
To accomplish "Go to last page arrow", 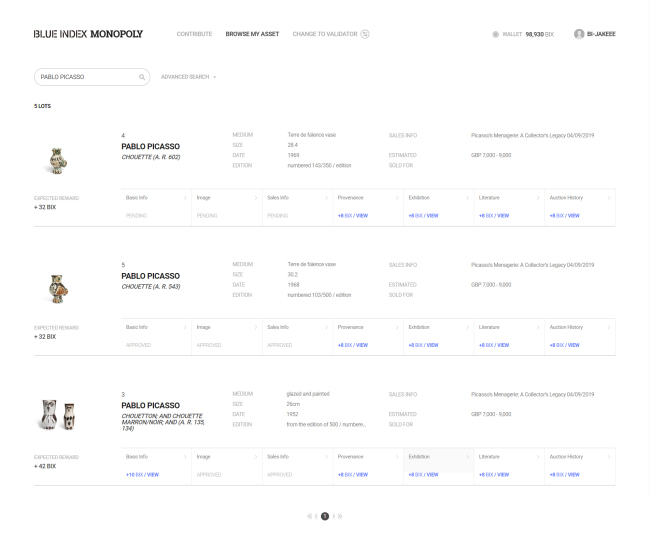I will click(x=340, y=516).
